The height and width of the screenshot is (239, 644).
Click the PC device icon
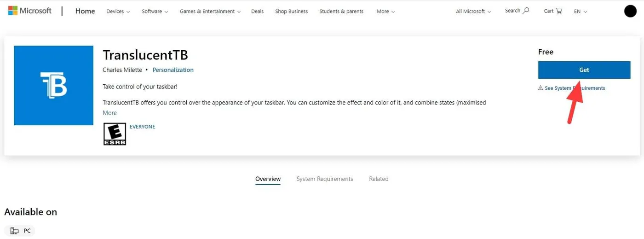click(15, 231)
